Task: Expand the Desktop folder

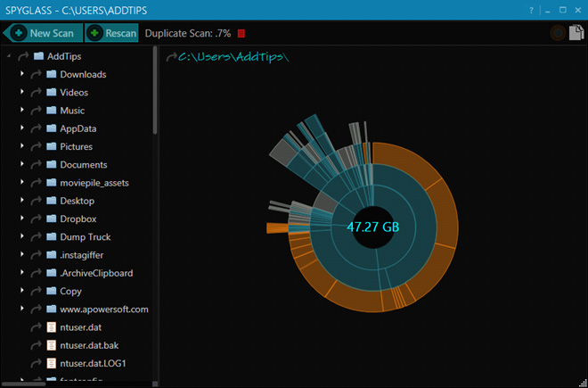Action: pos(22,200)
